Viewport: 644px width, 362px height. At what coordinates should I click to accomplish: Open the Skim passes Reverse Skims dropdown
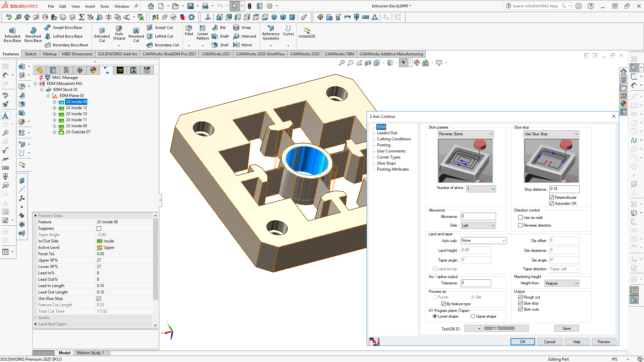491,134
